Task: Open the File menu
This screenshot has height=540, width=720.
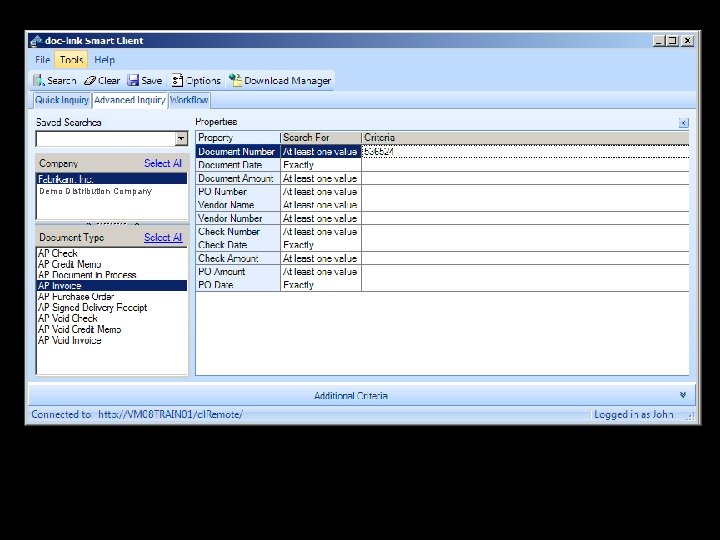Action: click(x=42, y=60)
